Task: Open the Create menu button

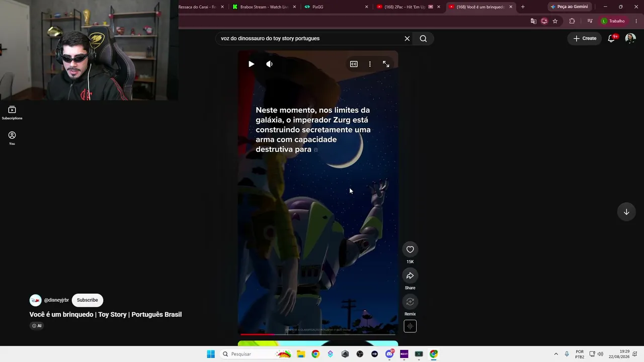Action: pyautogui.click(x=585, y=38)
